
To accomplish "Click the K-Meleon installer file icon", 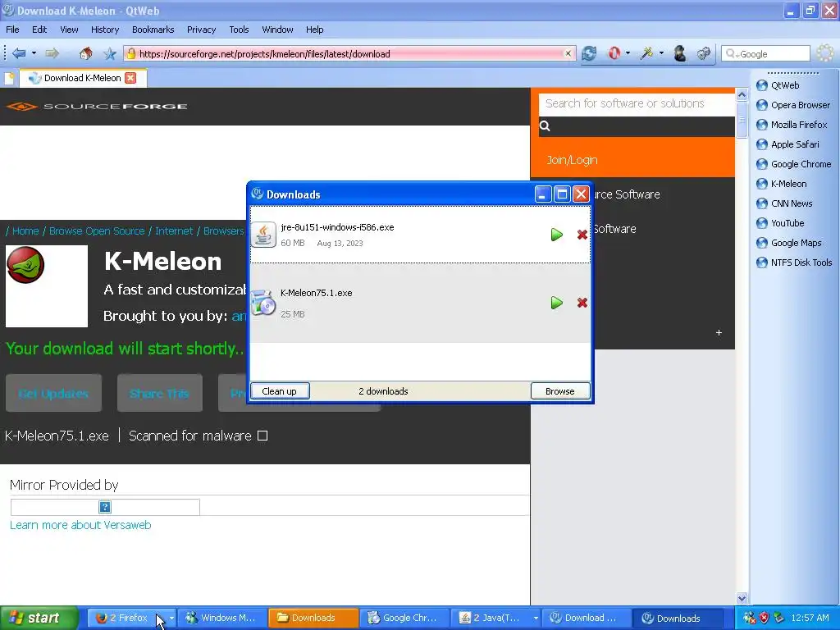I will coord(263,303).
